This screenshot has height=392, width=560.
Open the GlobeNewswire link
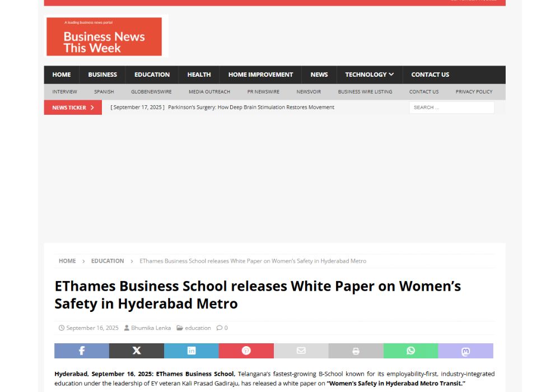pos(151,92)
